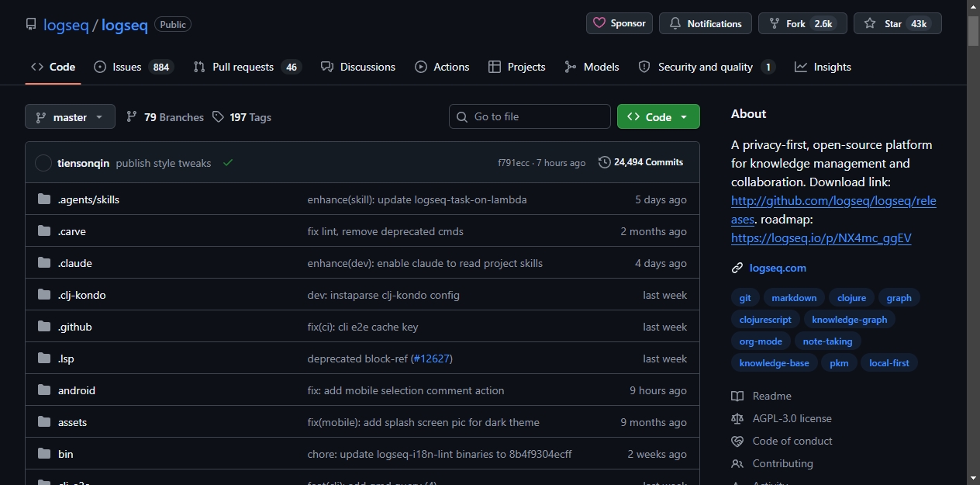The width and height of the screenshot is (980, 485).
Task: Select the clojure topic tag
Action: point(851,298)
